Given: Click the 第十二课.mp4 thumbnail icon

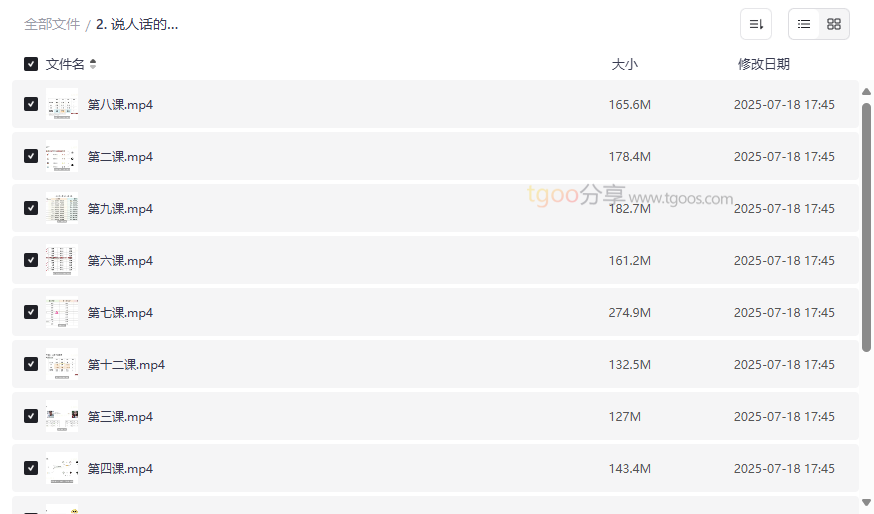Looking at the screenshot, I should (62, 364).
